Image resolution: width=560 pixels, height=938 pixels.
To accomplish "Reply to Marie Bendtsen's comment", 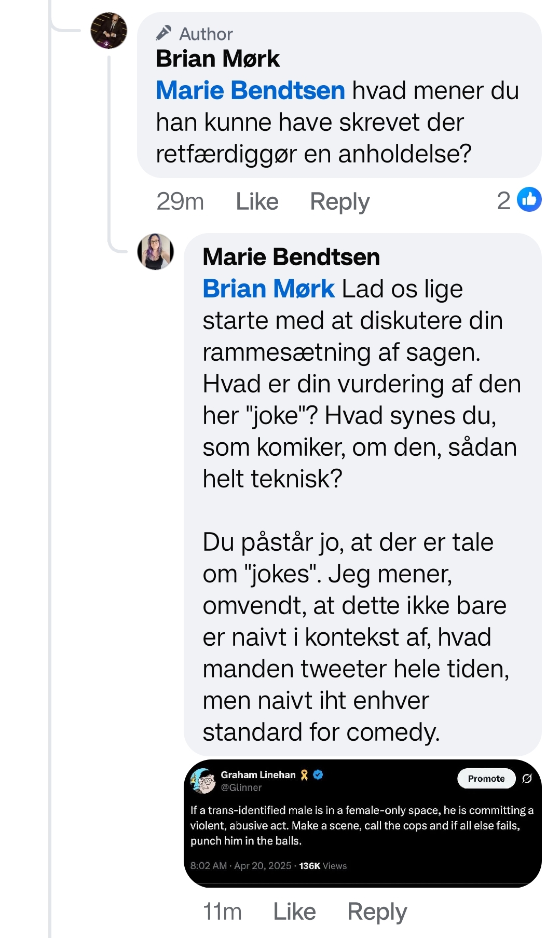I will pyautogui.click(x=377, y=912).
